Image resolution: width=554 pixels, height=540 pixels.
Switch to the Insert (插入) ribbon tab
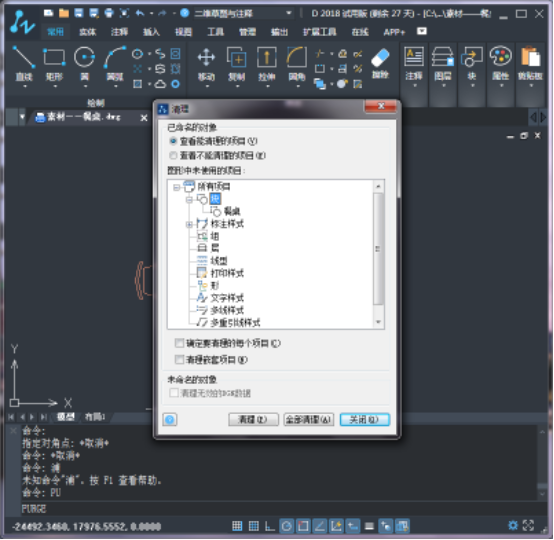tap(151, 32)
